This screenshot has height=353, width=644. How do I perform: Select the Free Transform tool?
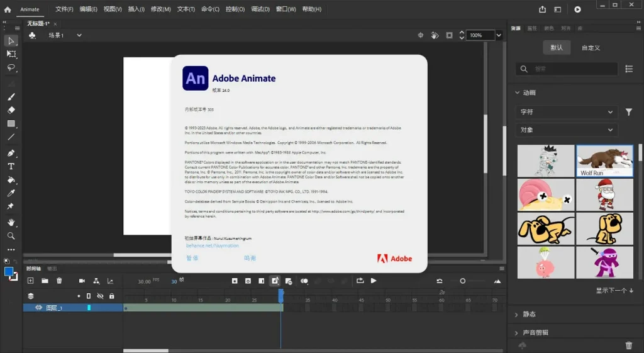[11, 54]
